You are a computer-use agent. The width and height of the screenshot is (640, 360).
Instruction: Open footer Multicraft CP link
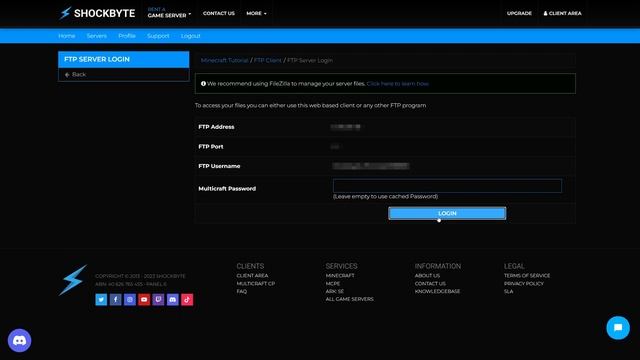click(x=256, y=283)
